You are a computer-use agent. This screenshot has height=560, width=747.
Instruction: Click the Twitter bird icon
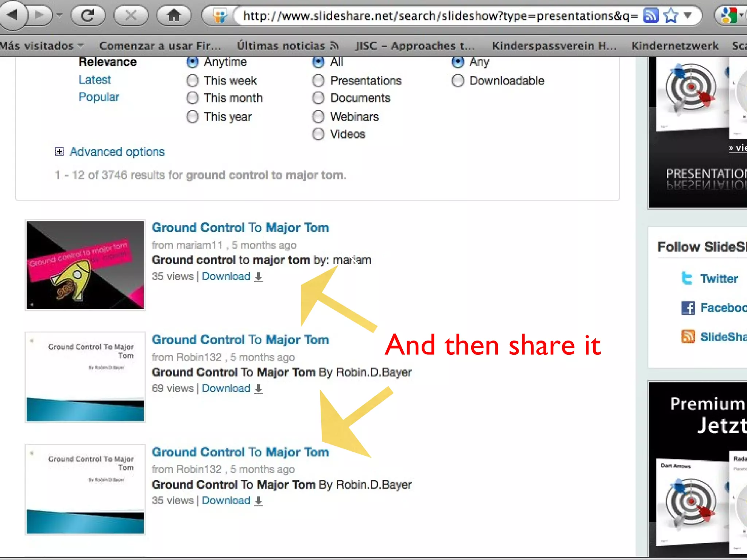pyautogui.click(x=687, y=279)
